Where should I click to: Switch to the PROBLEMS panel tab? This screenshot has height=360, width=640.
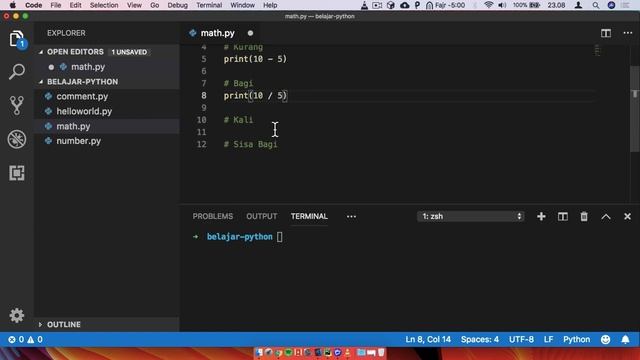pos(213,216)
